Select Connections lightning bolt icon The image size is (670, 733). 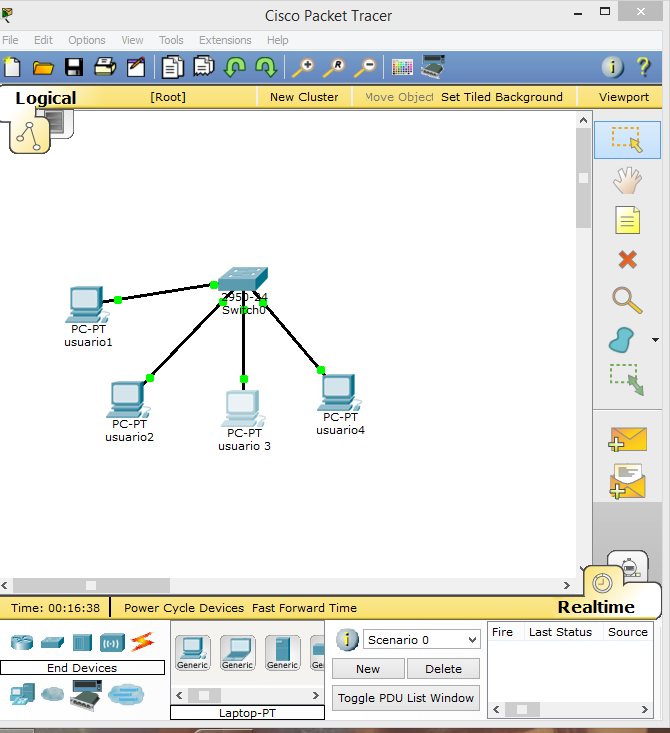[x=142, y=642]
